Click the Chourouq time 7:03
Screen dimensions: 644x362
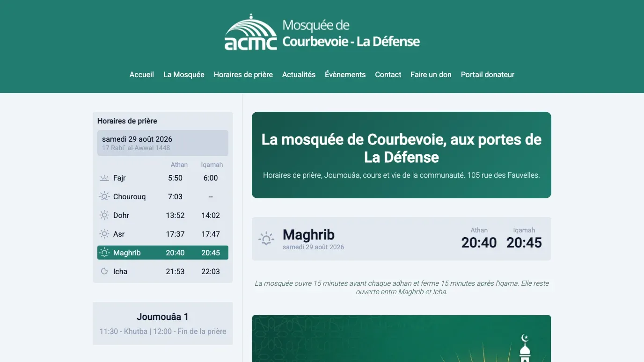coord(175,197)
